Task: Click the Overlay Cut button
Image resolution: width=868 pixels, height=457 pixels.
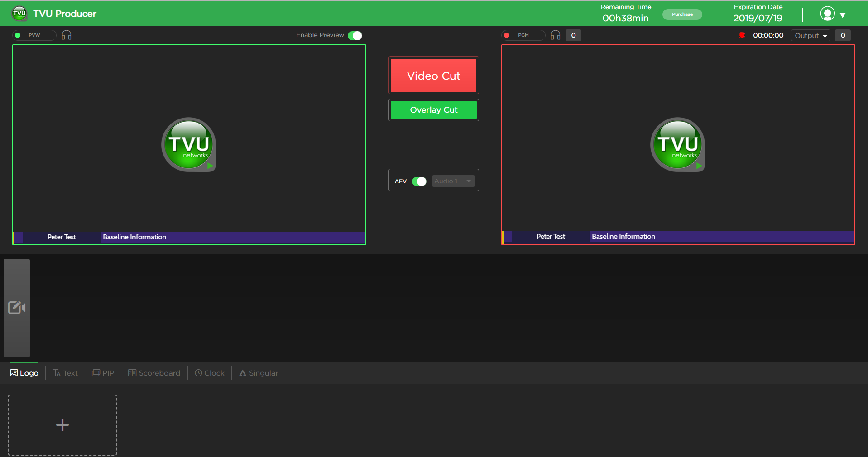Action: pyautogui.click(x=434, y=110)
